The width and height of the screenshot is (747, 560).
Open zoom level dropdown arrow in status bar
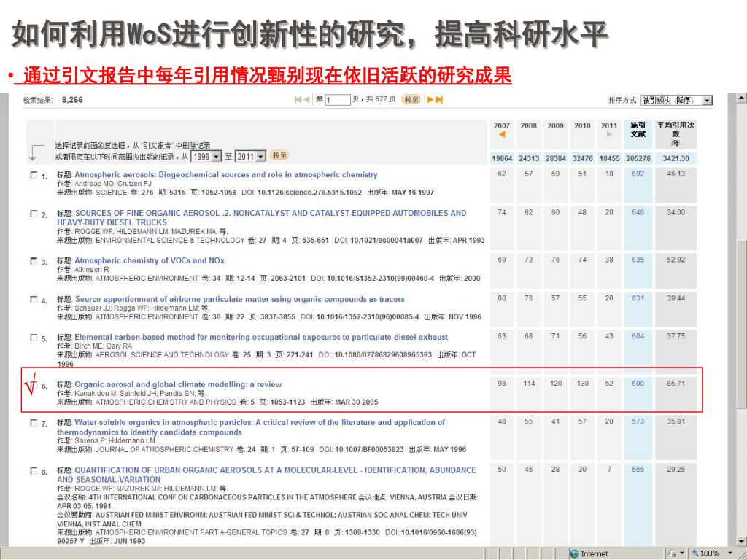click(x=730, y=553)
